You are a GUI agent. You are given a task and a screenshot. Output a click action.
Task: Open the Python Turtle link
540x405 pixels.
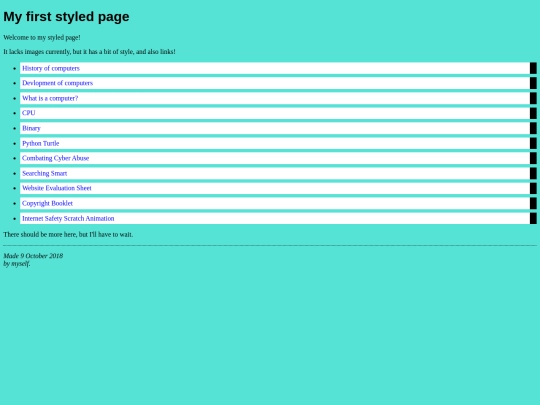[41, 143]
